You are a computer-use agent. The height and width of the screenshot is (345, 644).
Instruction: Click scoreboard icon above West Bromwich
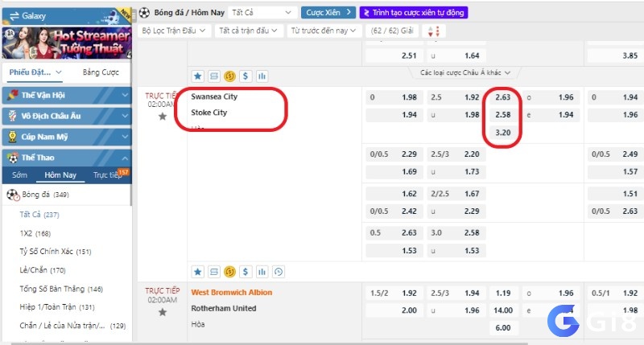coord(213,272)
